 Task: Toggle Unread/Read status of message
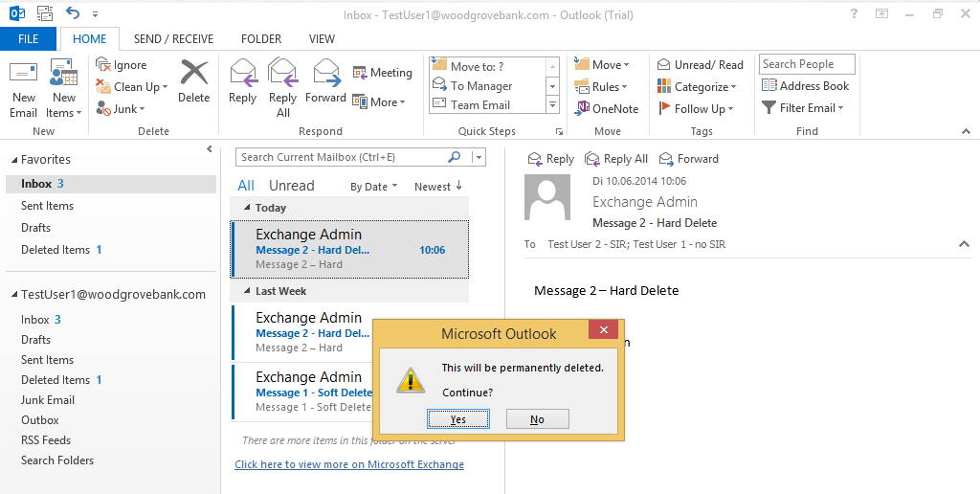[x=700, y=64]
